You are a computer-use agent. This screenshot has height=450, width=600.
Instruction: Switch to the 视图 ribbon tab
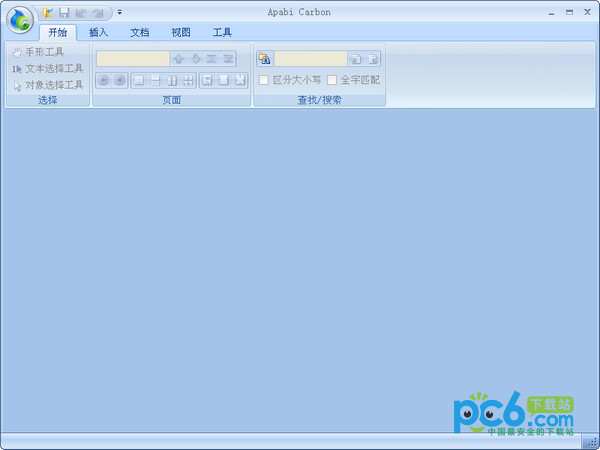tap(181, 33)
